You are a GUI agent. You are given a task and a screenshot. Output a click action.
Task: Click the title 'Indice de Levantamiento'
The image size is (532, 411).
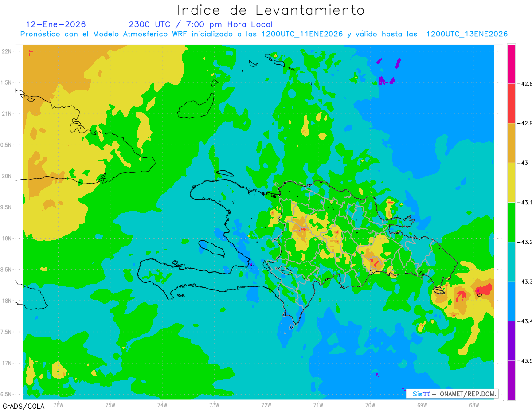pyautogui.click(x=271, y=10)
